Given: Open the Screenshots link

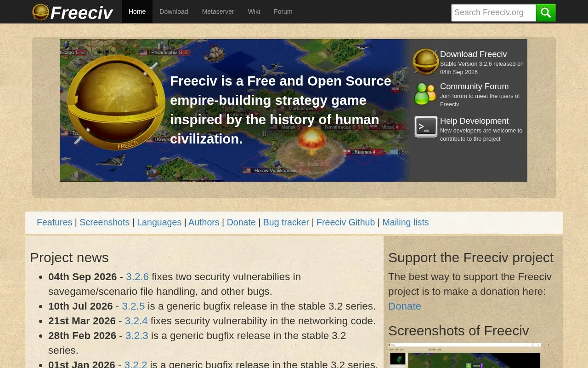Looking at the screenshot, I should [105, 222].
